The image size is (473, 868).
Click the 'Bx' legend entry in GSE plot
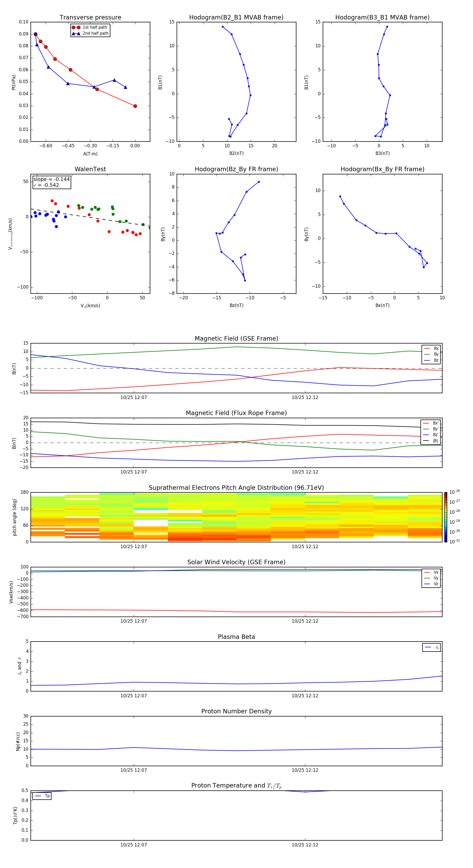click(431, 349)
